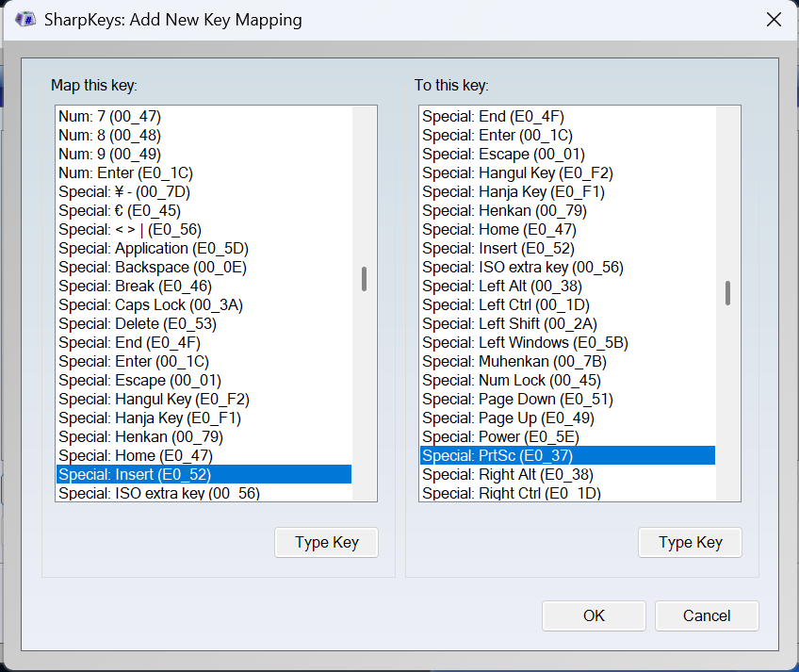Select 'Special: Page Down (E0_51)' in right list

[x=567, y=400]
